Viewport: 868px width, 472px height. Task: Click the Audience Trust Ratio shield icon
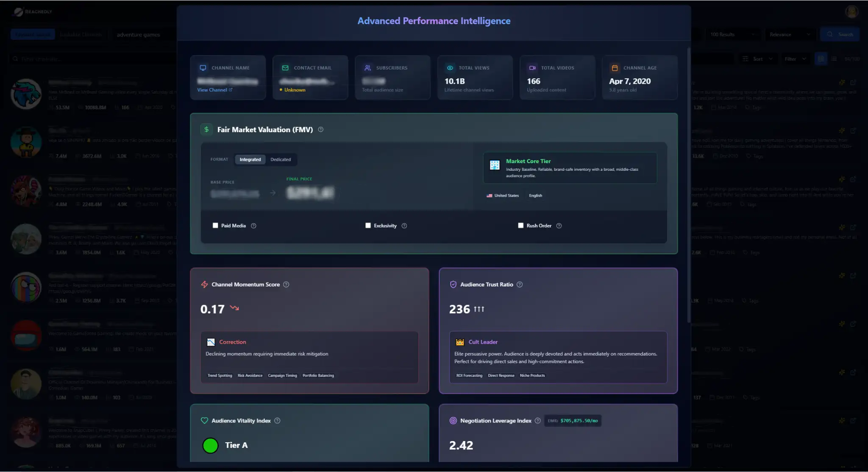(x=453, y=284)
